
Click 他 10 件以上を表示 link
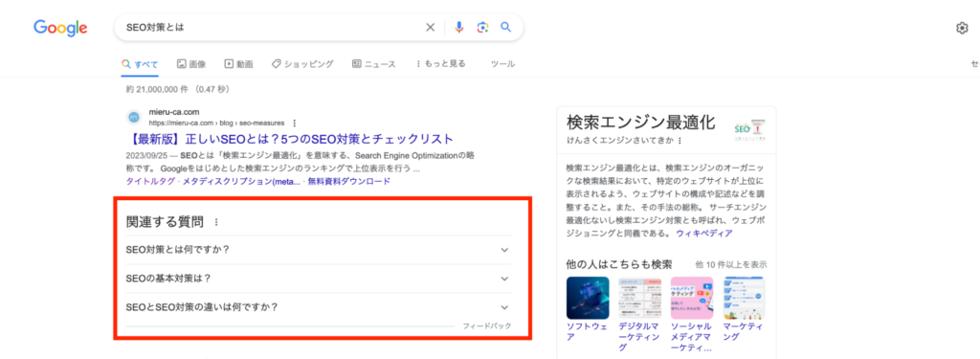coord(731,264)
